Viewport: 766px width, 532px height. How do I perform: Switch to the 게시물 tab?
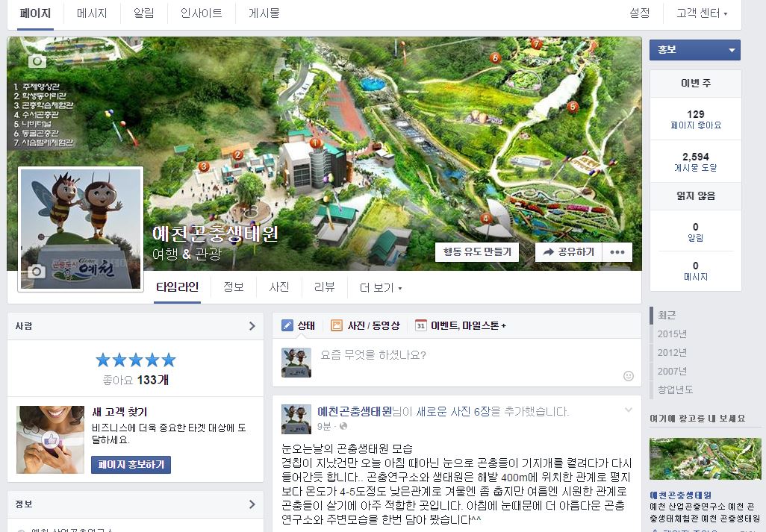(x=264, y=13)
